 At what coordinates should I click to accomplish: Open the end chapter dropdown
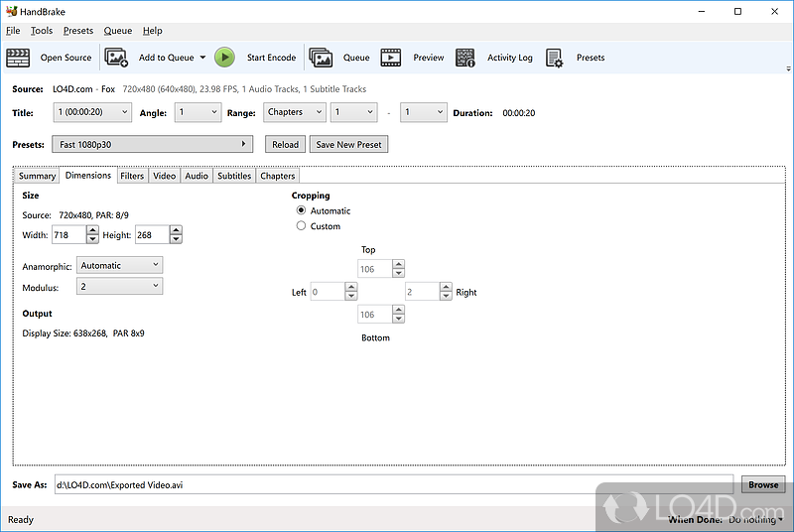click(424, 112)
